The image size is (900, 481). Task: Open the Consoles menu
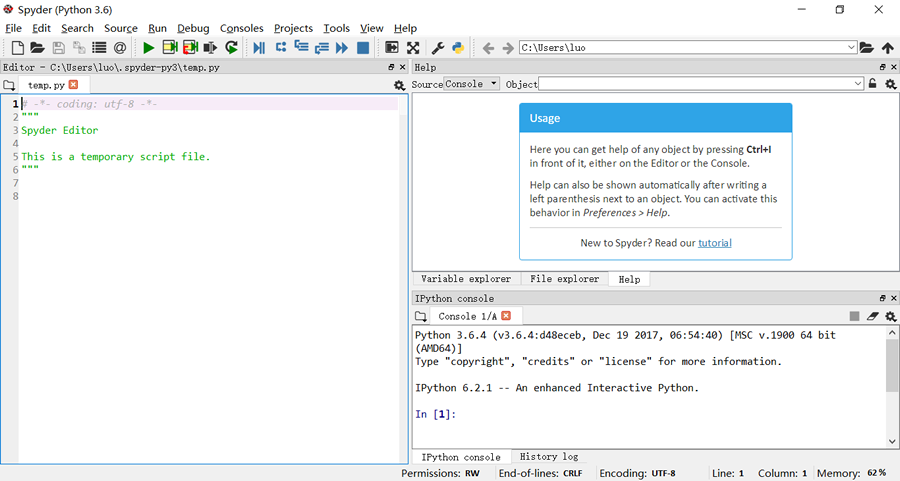click(x=242, y=28)
